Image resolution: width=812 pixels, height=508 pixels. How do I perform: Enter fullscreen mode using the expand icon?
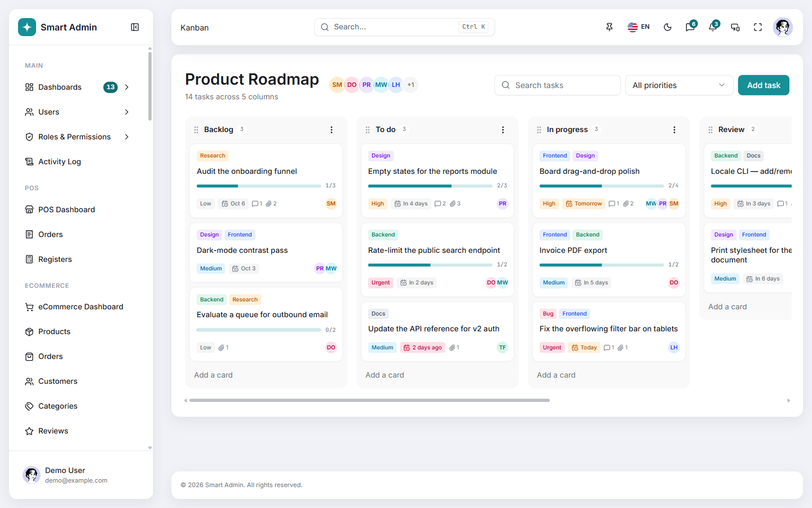point(758,27)
